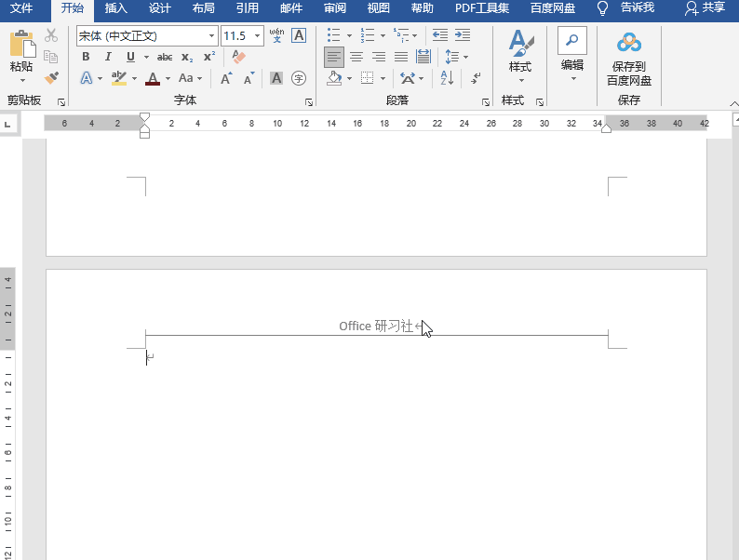The image size is (739, 560).
Task: Click the tab stop selector on ruler
Action: tap(7, 125)
